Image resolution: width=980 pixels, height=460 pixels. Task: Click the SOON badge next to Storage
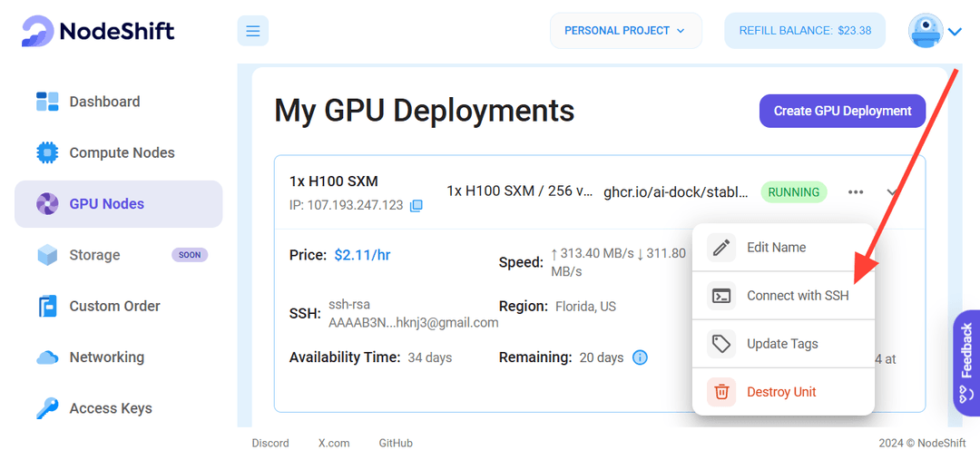190,255
